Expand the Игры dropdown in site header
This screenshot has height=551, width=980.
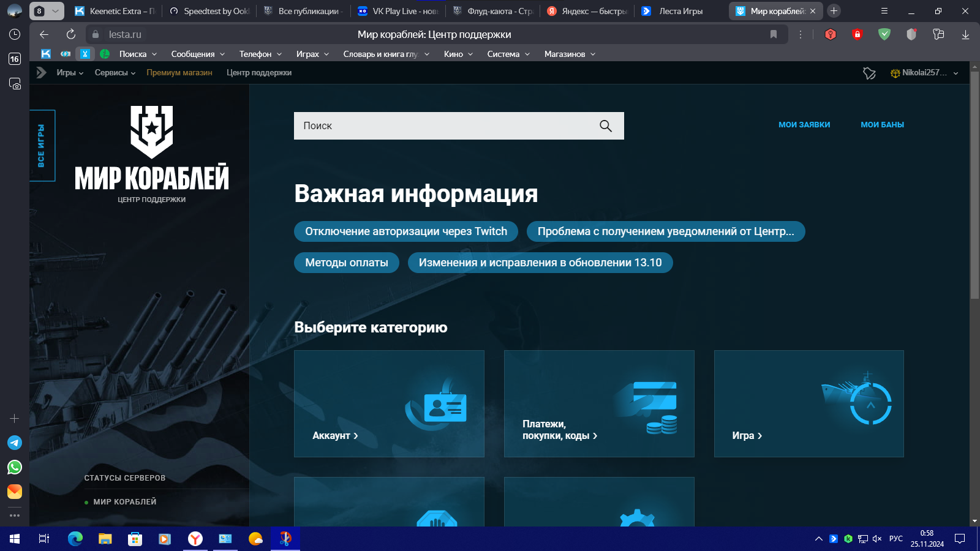[x=70, y=73]
